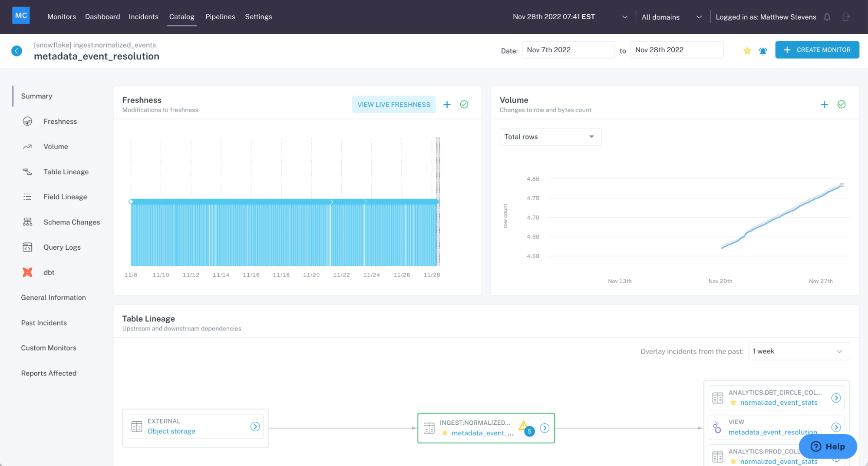The width and height of the screenshot is (868, 466).
Task: Open the Total rows dropdown
Action: (550, 137)
